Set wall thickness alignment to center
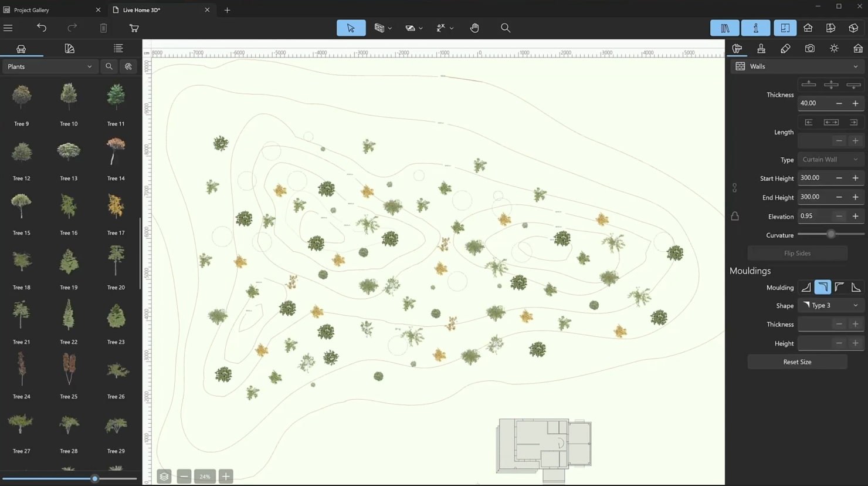The height and width of the screenshot is (486, 868). click(x=831, y=85)
